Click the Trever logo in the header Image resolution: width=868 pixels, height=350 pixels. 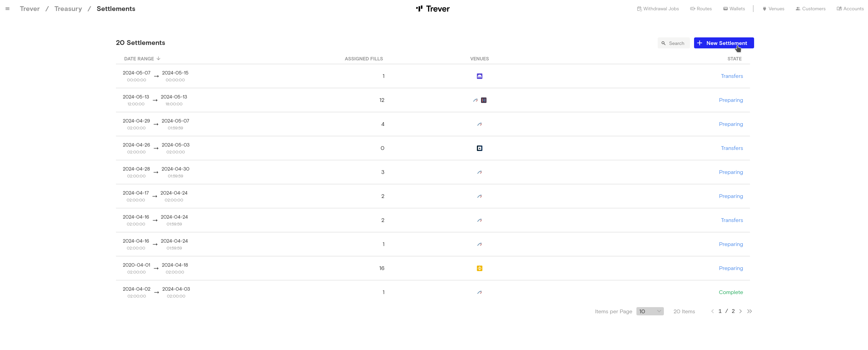433,9
